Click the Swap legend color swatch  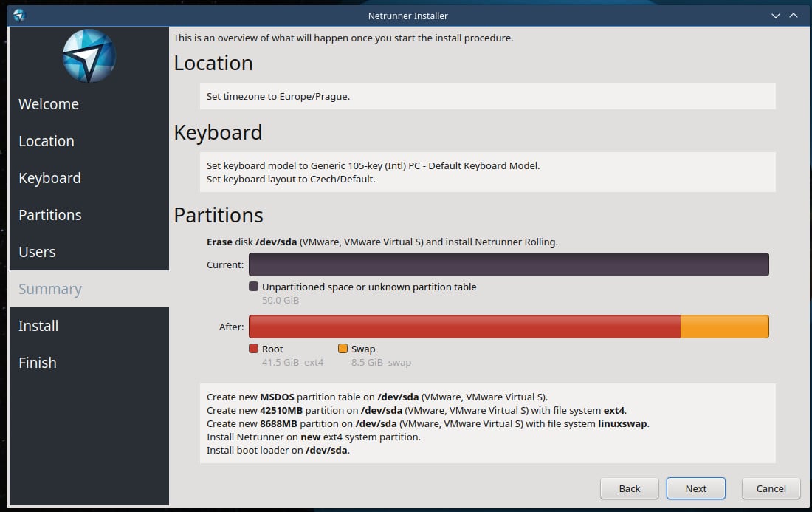click(343, 348)
